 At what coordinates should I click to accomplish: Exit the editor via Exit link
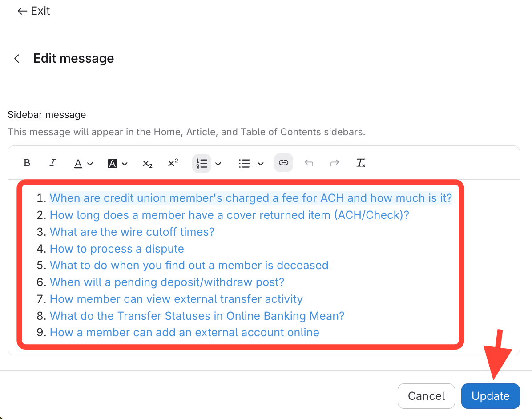point(34,11)
